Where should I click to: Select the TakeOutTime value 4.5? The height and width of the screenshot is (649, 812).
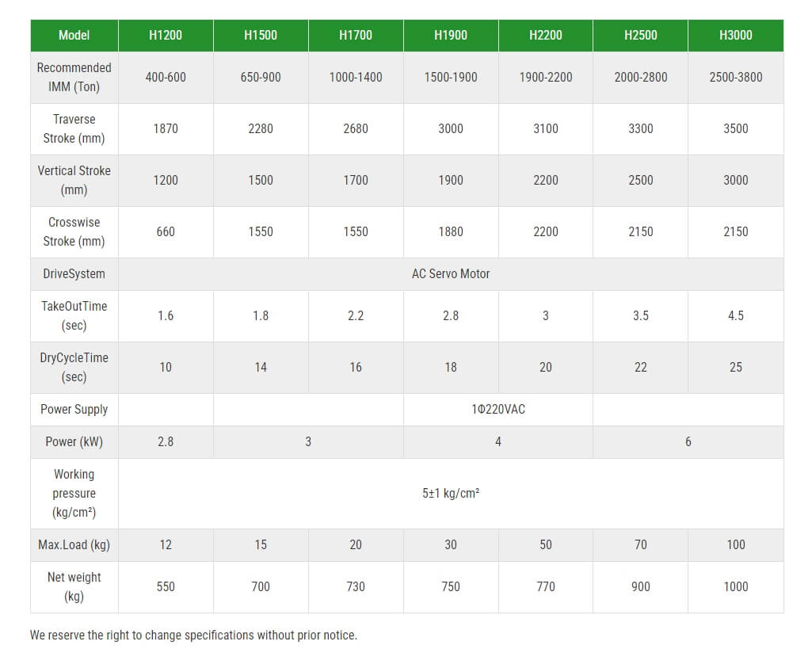(735, 316)
